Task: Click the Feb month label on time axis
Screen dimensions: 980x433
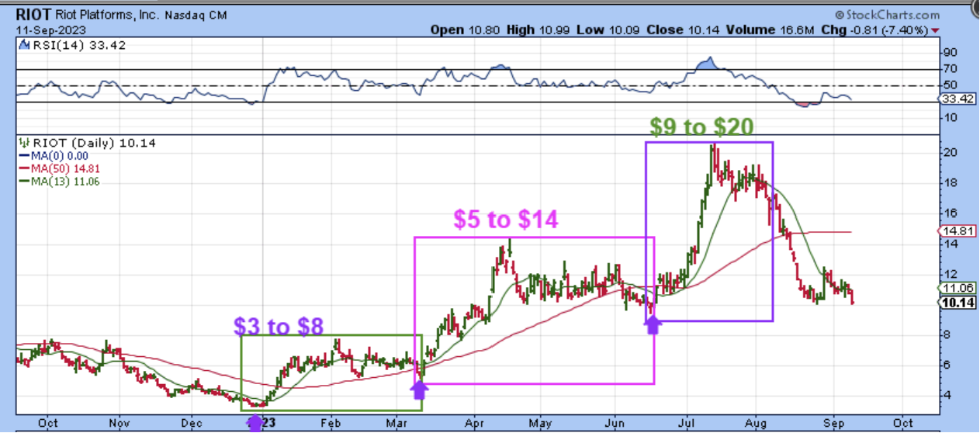Action: 331,424
